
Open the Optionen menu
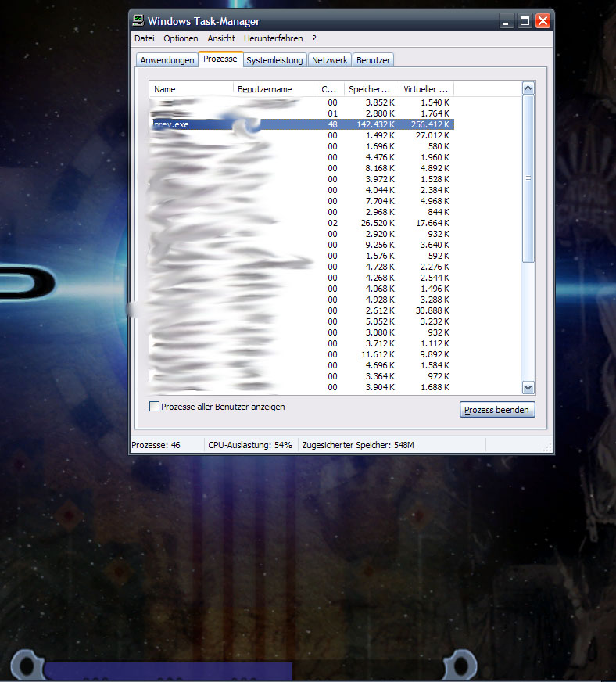coord(181,38)
